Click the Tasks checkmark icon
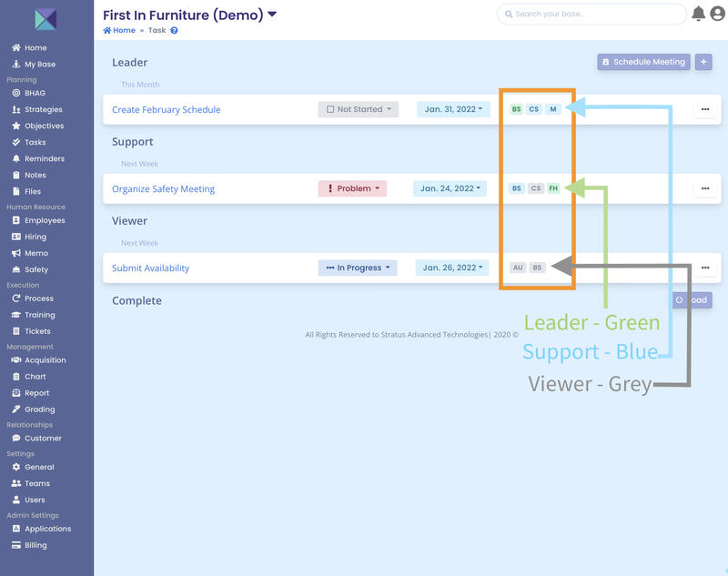The width and height of the screenshot is (728, 576). 16,142
